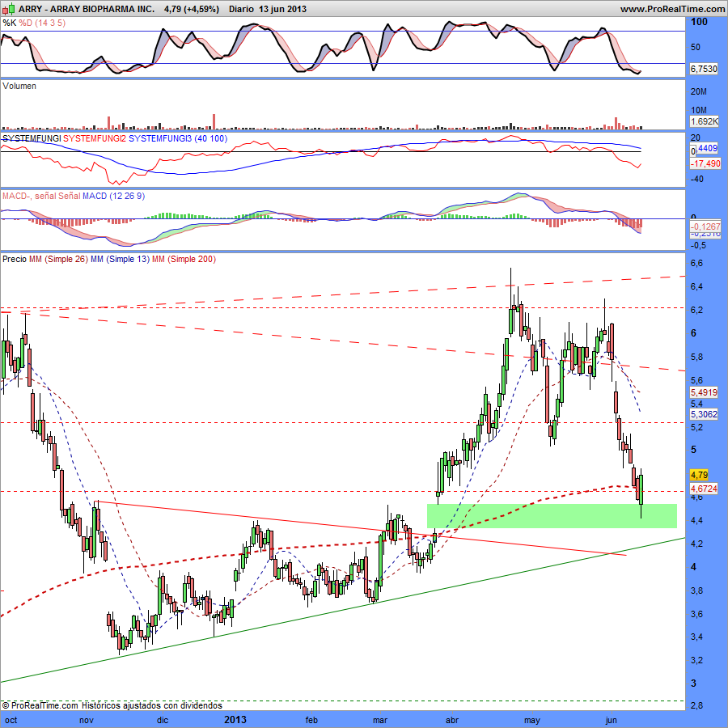Click the 13 jun 2013 date label
This screenshot has width=728, height=728.
[282, 9]
